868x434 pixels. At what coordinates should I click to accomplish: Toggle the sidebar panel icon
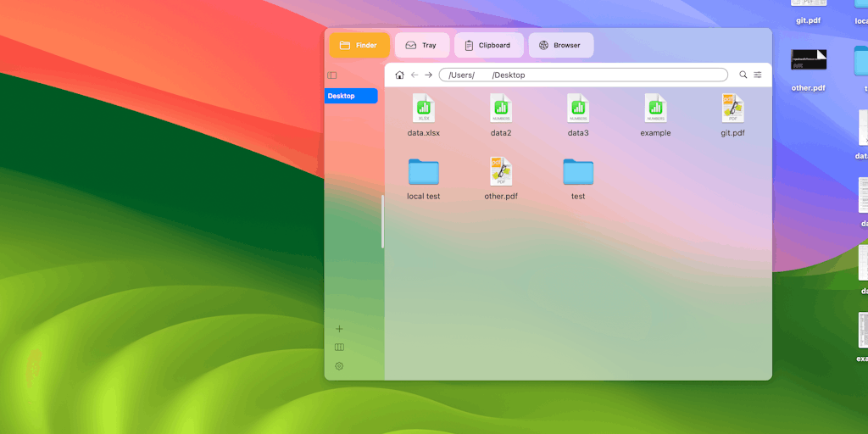[332, 75]
